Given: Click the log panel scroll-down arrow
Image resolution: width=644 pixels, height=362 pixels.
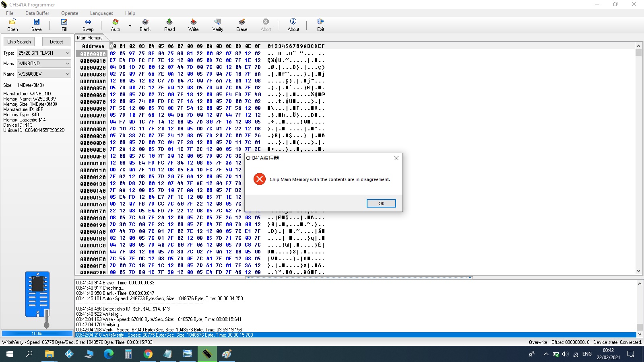Looking at the screenshot, I should pos(640,334).
